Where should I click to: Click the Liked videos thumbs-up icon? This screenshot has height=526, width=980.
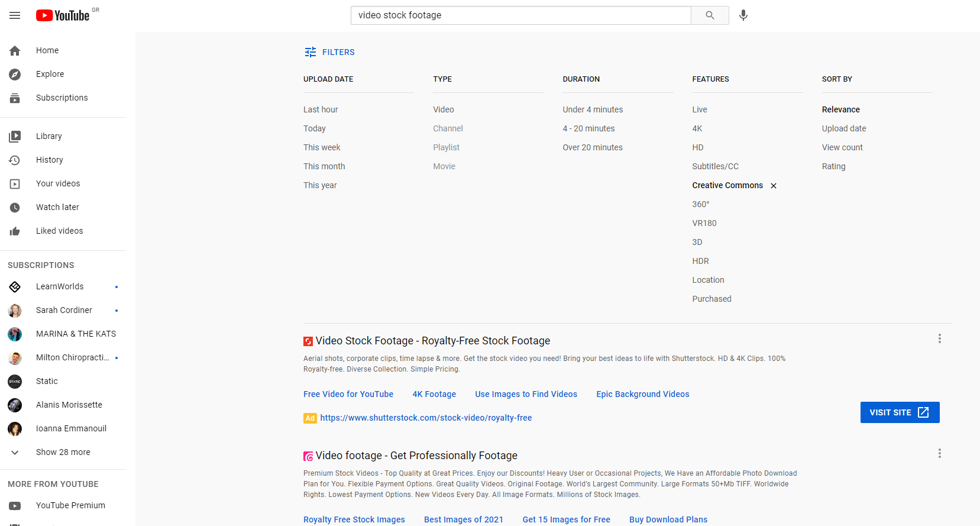point(15,231)
